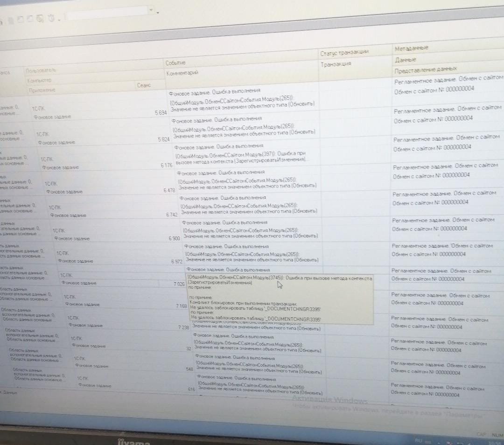
Task: Click "1С-ПК" computer cell for session 6 478
Action: coord(50,184)
